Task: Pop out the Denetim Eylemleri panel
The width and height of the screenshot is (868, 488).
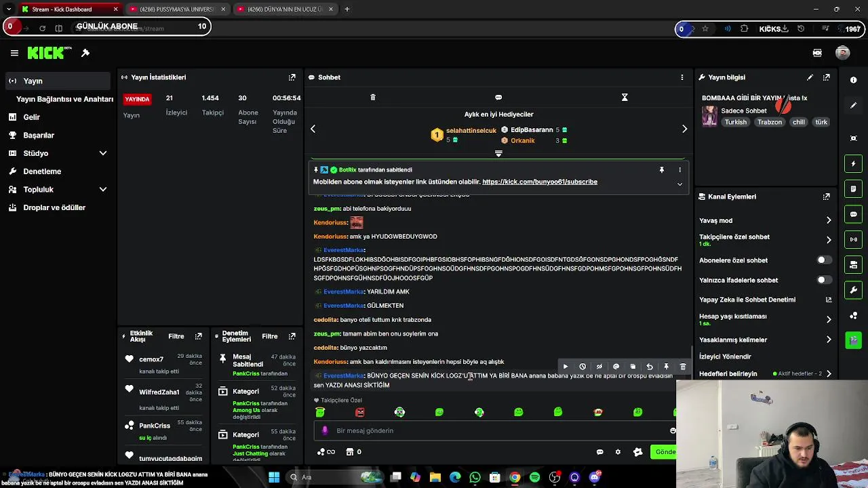Action: (292, 336)
